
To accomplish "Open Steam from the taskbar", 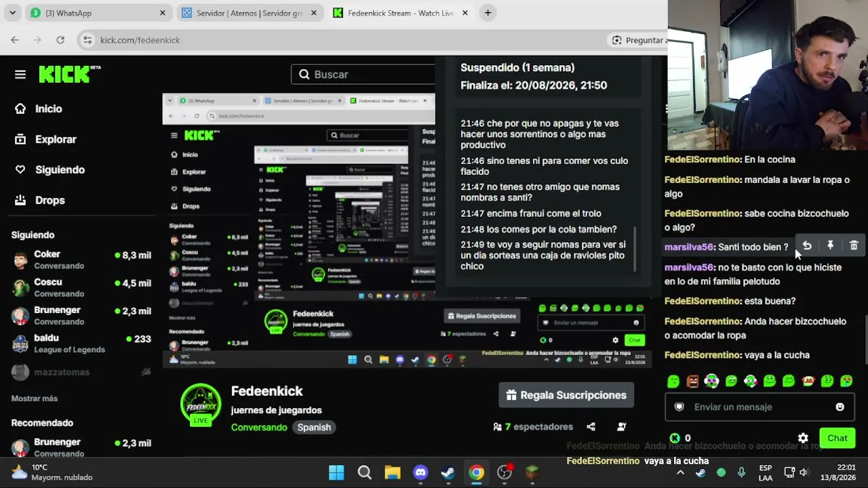I will [x=448, y=472].
